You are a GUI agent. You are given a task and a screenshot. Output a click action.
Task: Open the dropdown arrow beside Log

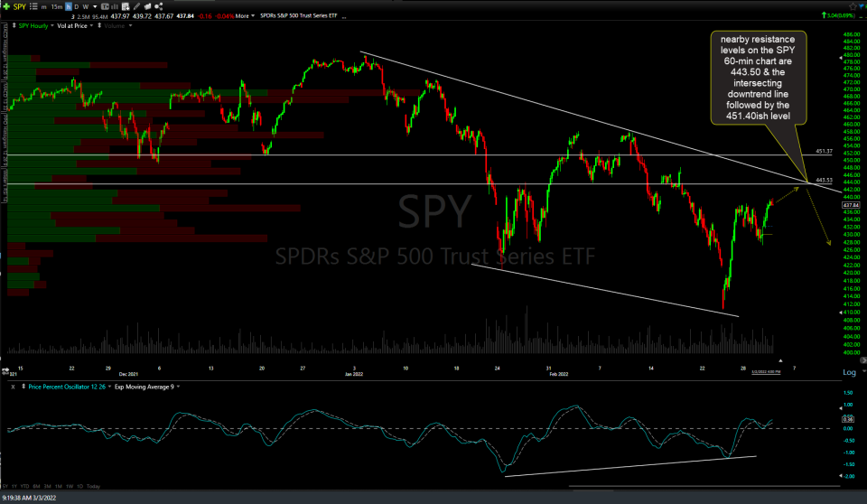click(x=863, y=372)
